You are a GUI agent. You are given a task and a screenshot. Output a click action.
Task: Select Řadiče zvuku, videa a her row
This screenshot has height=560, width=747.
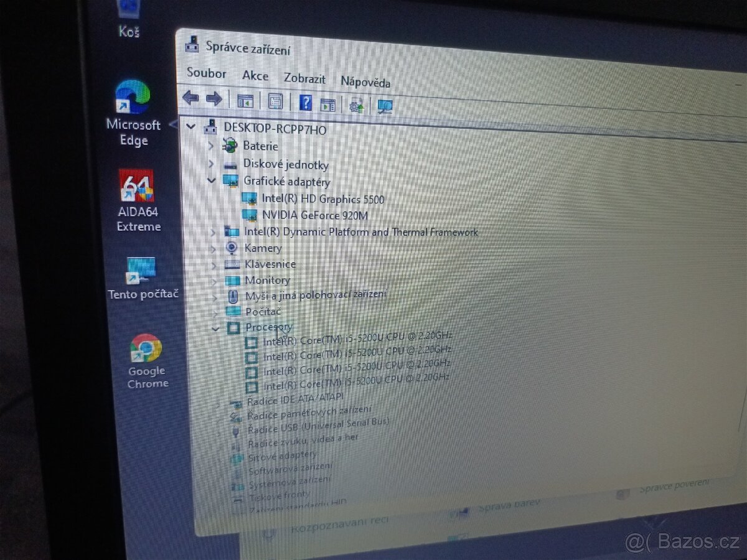click(x=303, y=441)
